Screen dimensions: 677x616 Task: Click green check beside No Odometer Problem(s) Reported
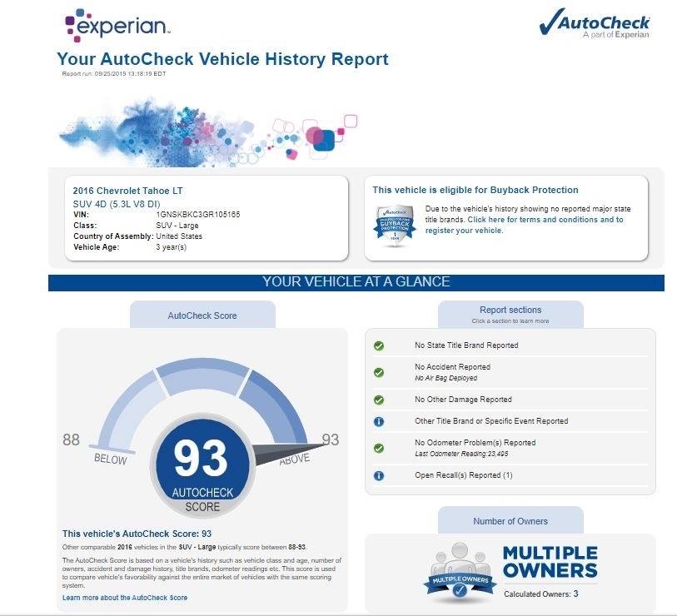pyautogui.click(x=379, y=448)
